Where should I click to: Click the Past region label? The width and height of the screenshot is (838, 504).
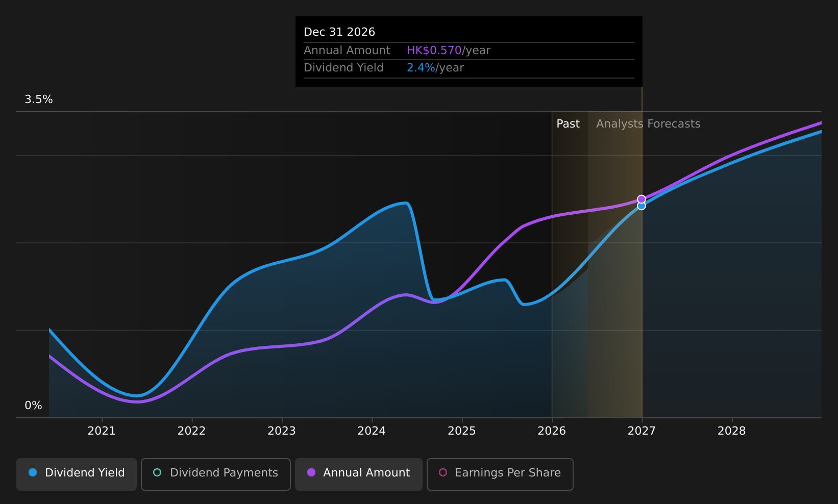pos(568,124)
